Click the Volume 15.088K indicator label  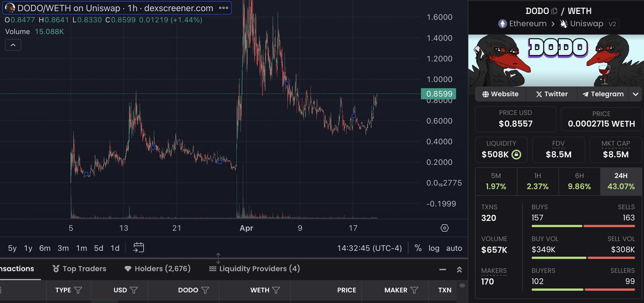pos(34,32)
